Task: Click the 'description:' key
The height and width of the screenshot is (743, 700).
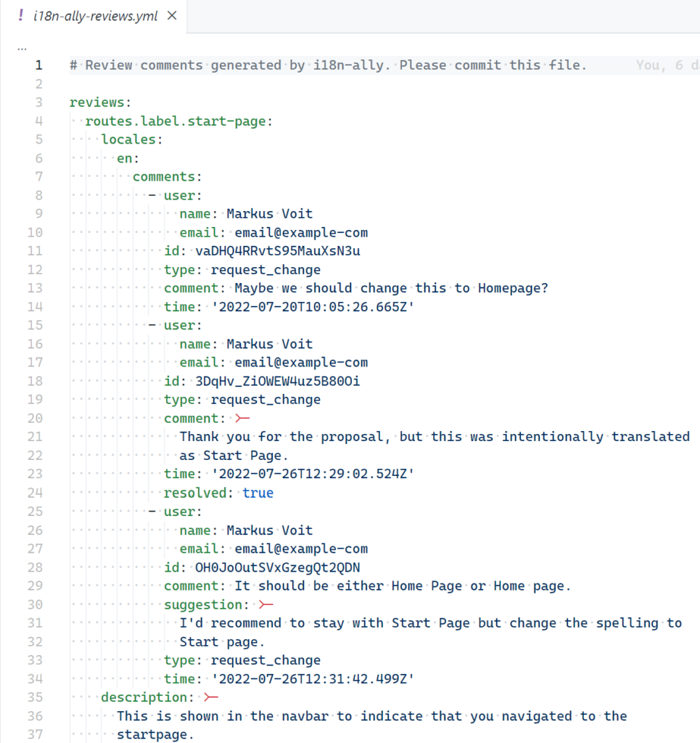Action: point(148,697)
